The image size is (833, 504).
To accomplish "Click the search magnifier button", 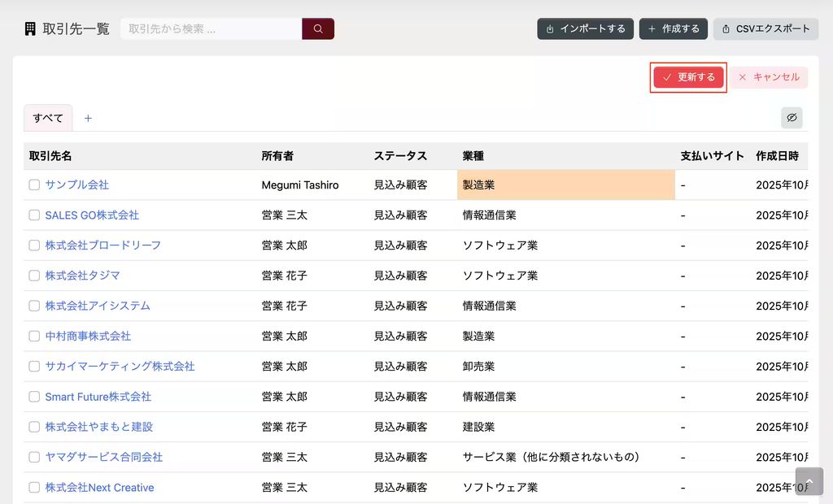I will click(318, 28).
